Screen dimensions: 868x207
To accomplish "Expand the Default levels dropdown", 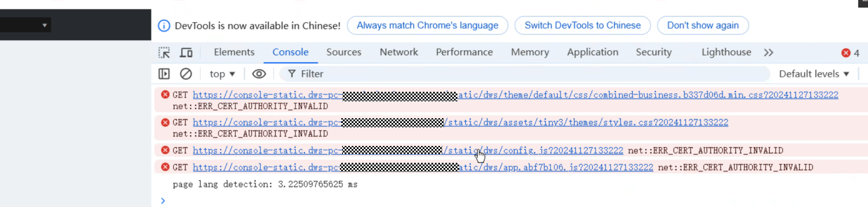I will (x=814, y=74).
